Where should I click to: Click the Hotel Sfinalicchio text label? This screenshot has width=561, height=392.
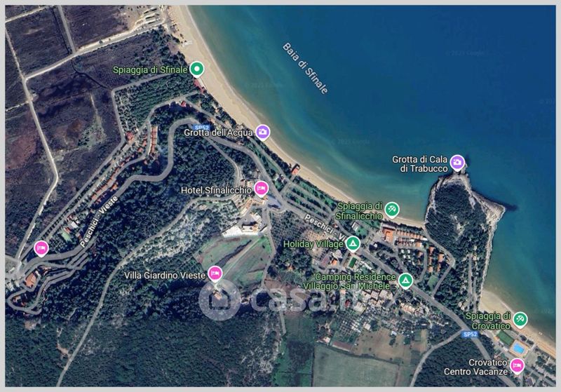(x=216, y=190)
